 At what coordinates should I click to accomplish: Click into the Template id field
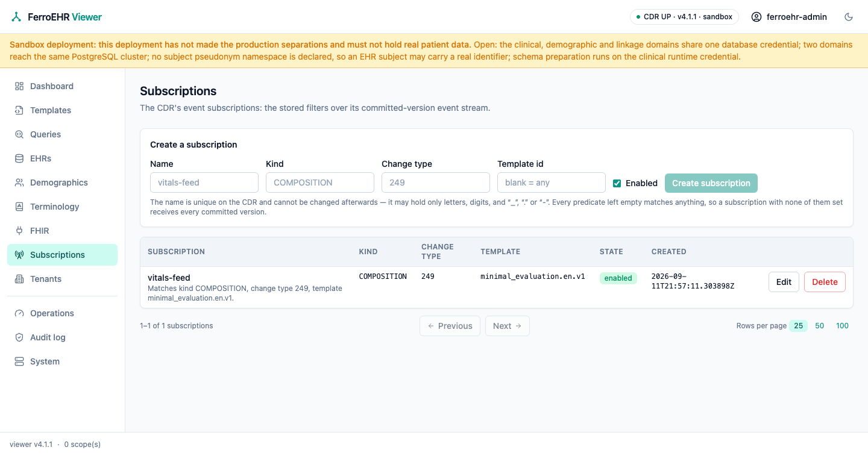[552, 183]
